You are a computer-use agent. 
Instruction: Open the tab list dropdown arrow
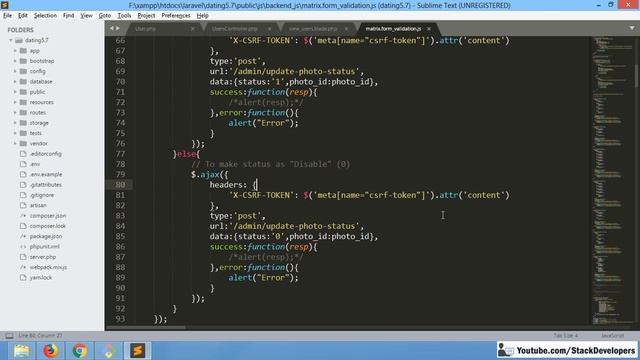pos(632,28)
